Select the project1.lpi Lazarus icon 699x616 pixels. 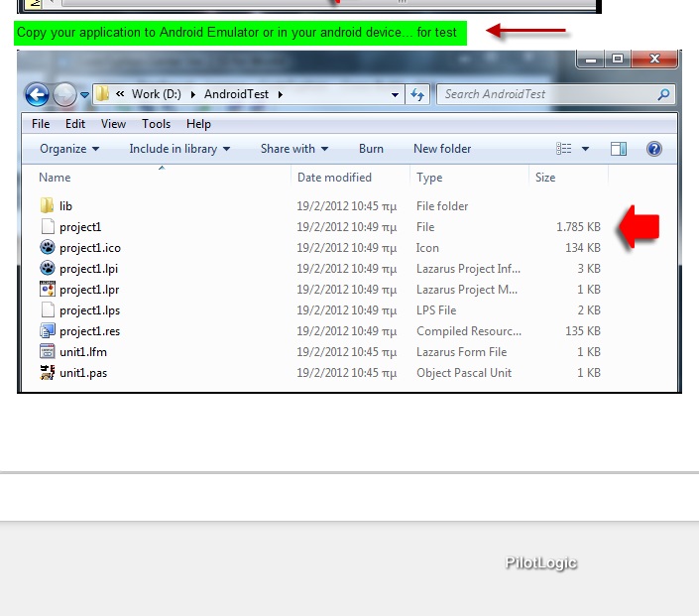[48, 268]
